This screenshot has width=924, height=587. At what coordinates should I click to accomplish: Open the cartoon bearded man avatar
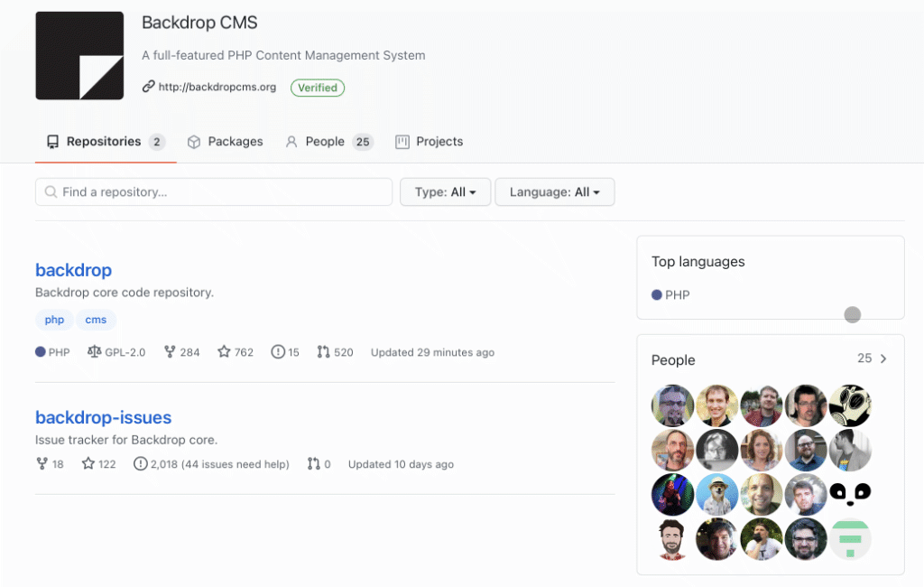672,538
